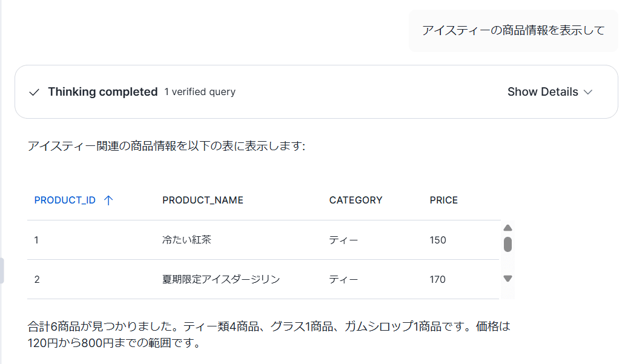625x364 pixels.
Task: Expand the Show Details chevron
Action: click(588, 92)
